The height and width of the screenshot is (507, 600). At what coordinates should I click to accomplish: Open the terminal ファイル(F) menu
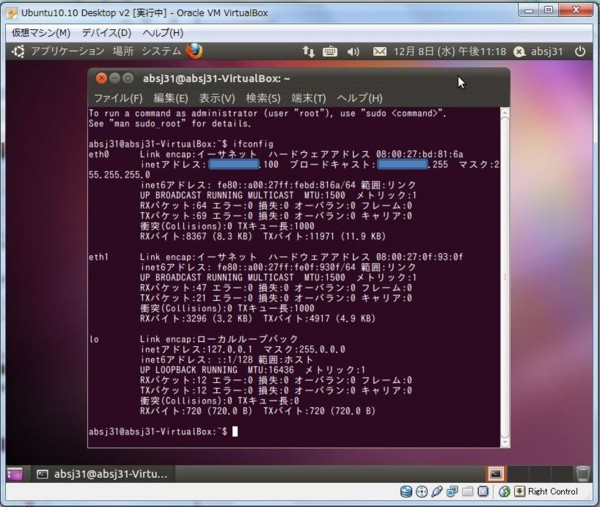[118, 98]
